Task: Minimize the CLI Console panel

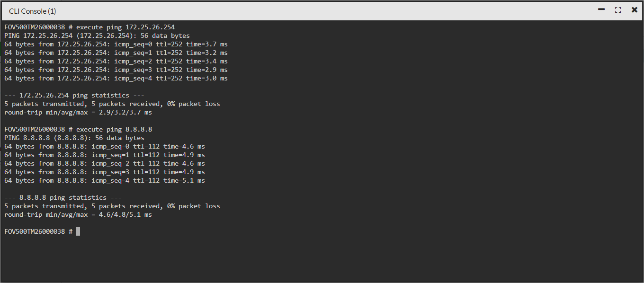Action: coord(601,9)
